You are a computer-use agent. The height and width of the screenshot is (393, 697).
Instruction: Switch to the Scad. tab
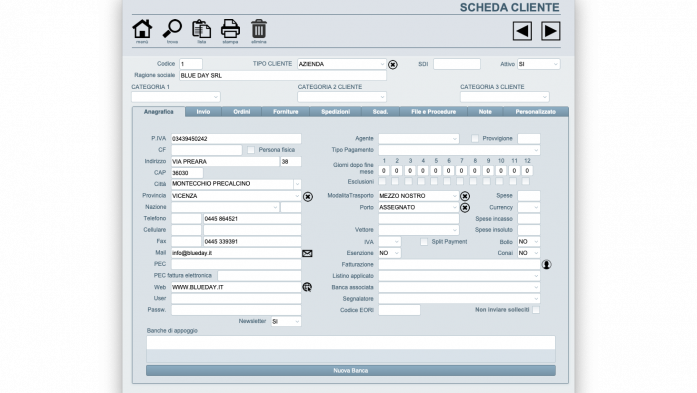tap(380, 112)
